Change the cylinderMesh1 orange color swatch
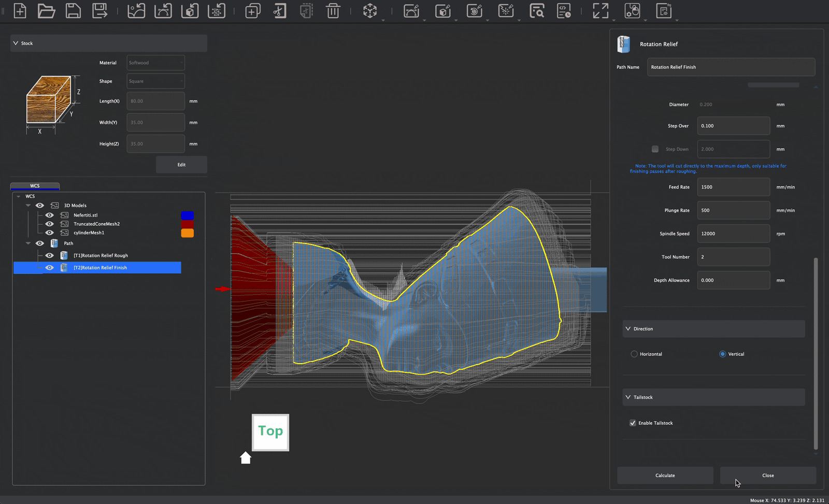This screenshot has height=504, width=829. pyautogui.click(x=187, y=233)
